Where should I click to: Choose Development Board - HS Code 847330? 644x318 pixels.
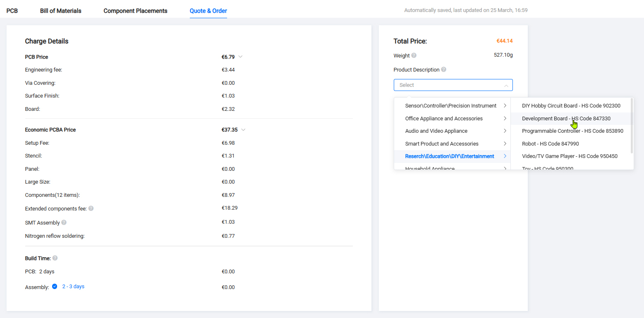[x=566, y=119]
